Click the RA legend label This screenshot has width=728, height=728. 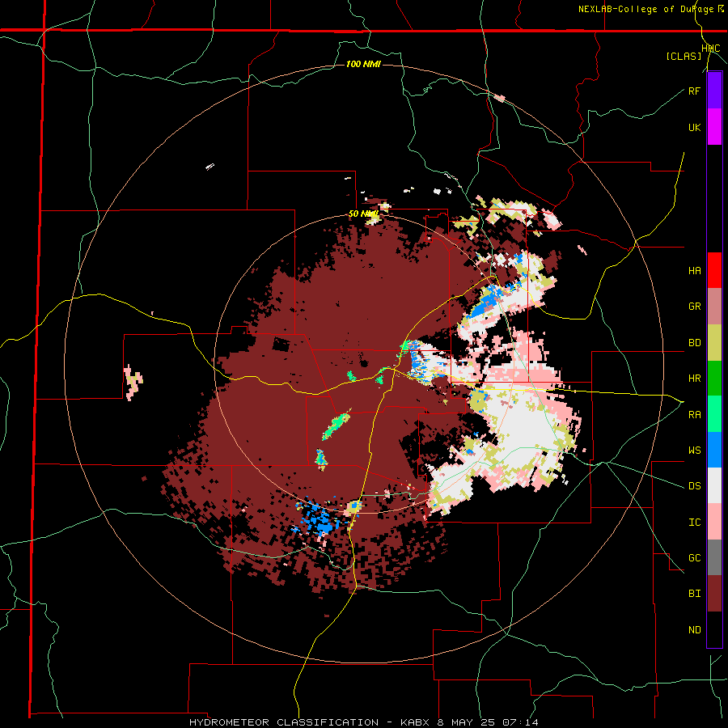pos(694,415)
